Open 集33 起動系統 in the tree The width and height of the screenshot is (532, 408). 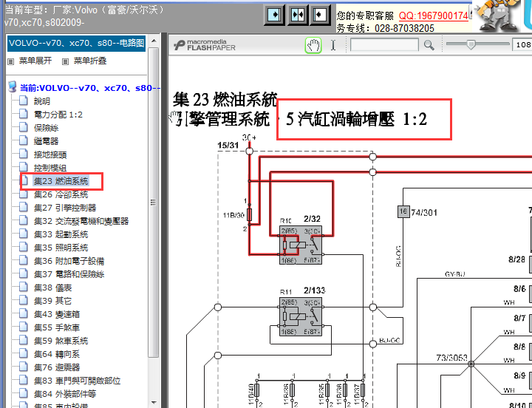click(x=61, y=234)
